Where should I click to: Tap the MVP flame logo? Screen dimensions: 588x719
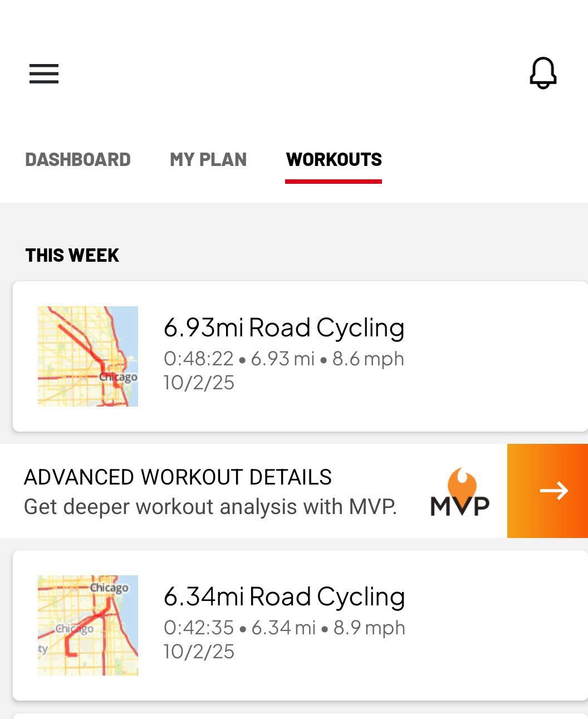[x=460, y=491]
